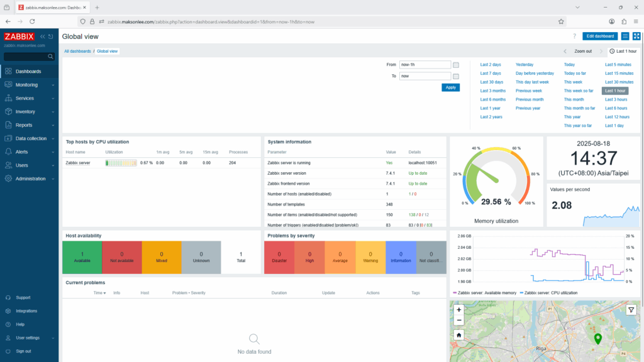Click the Edit dashboard button
This screenshot has height=362, width=644.
tap(599, 36)
